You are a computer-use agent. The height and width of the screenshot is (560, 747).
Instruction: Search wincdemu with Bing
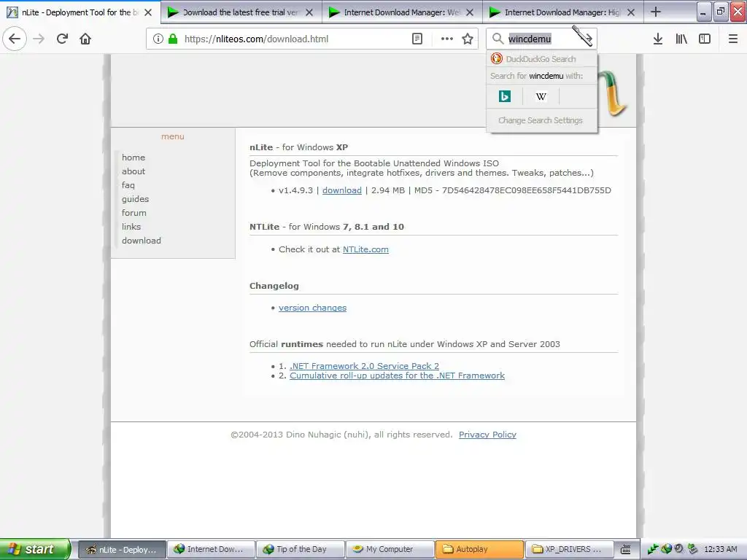(x=505, y=97)
